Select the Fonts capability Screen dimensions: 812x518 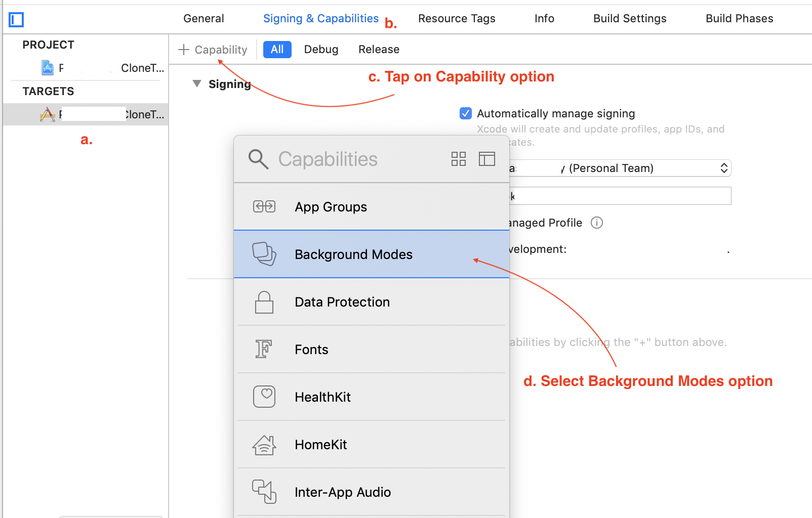[372, 349]
